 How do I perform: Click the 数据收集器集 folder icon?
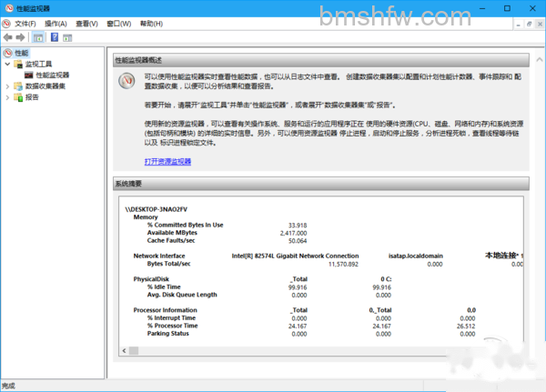18,86
